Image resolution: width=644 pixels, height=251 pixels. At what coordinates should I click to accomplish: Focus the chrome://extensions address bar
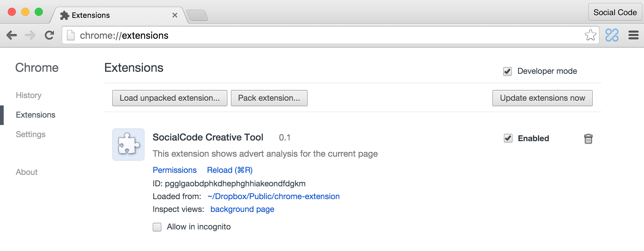(x=303, y=35)
